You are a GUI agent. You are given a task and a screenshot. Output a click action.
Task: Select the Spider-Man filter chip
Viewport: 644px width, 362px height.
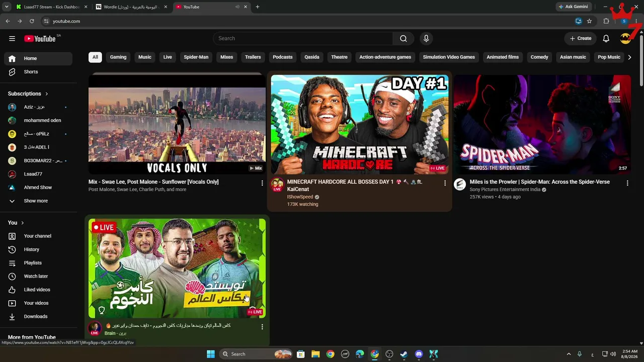tap(196, 57)
